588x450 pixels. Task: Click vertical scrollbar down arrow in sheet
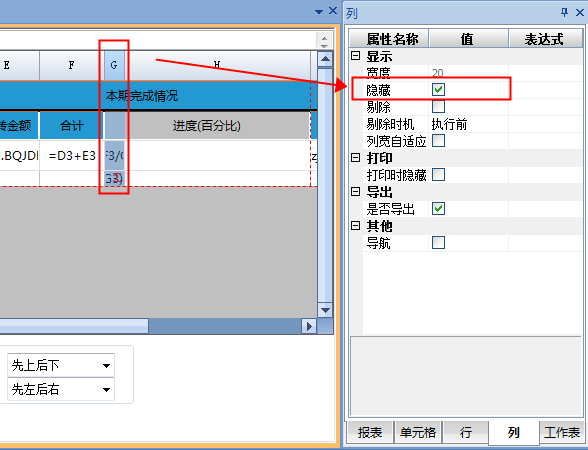[325, 310]
